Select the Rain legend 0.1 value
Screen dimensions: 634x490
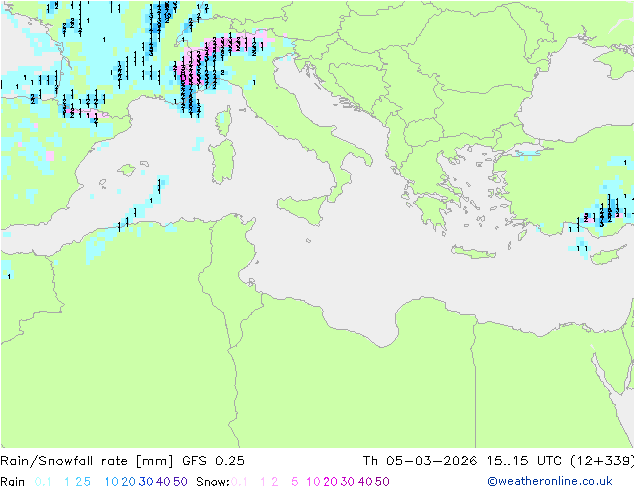coord(43,482)
